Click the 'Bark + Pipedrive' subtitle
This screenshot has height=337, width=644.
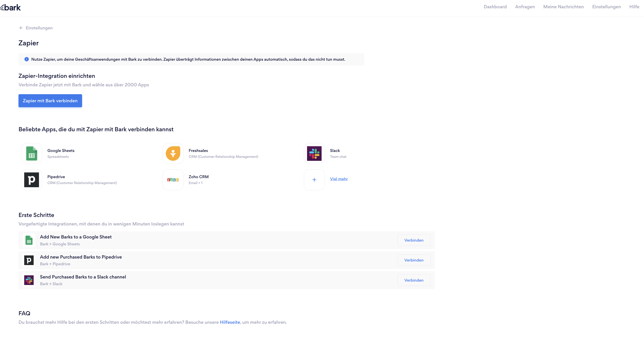55,264
